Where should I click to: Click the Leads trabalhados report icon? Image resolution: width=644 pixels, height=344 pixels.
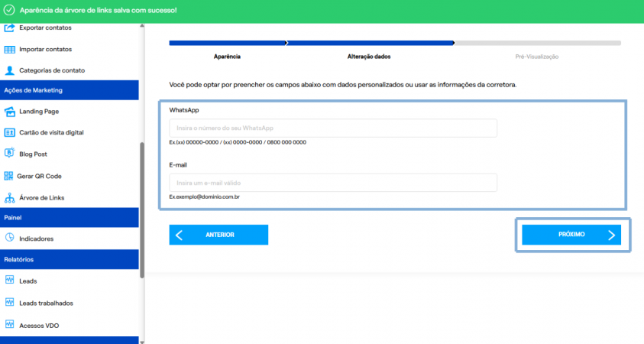pos(9,302)
